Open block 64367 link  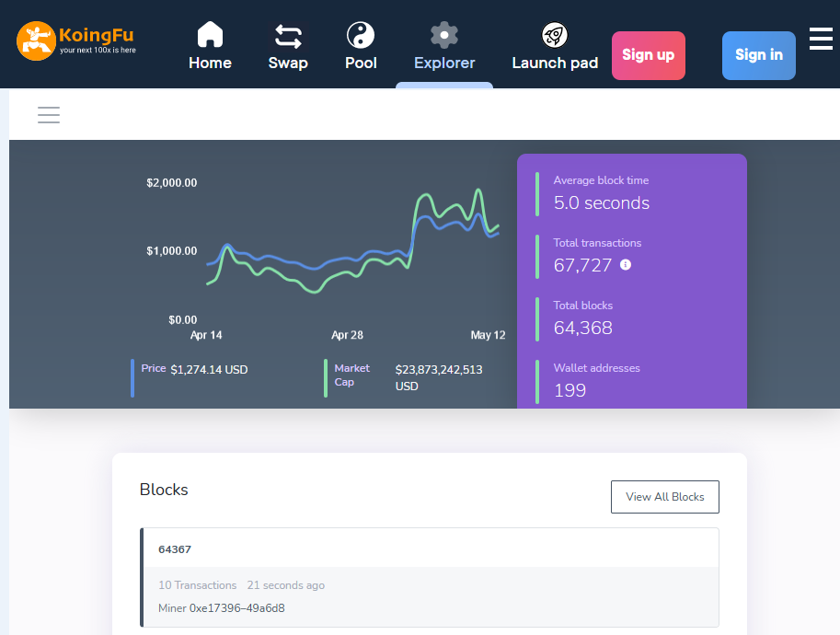(175, 549)
